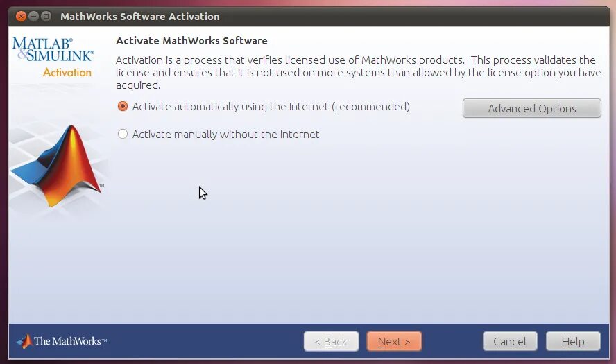Click the orange 'Activation' label in sidebar

click(x=67, y=72)
